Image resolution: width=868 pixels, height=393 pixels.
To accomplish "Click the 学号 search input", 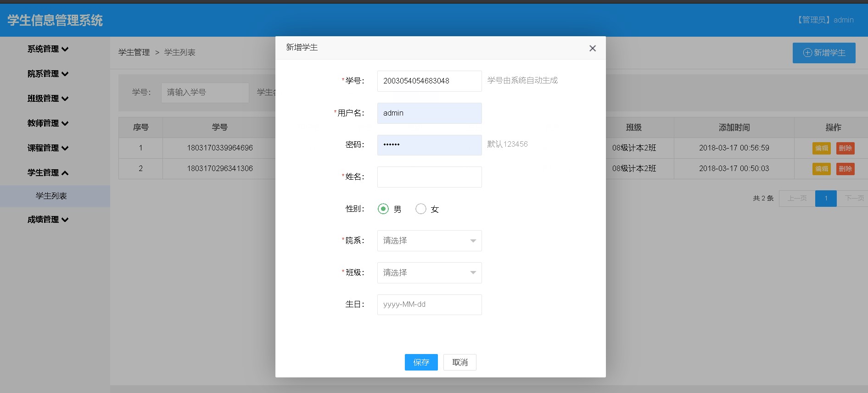I will click(x=205, y=93).
